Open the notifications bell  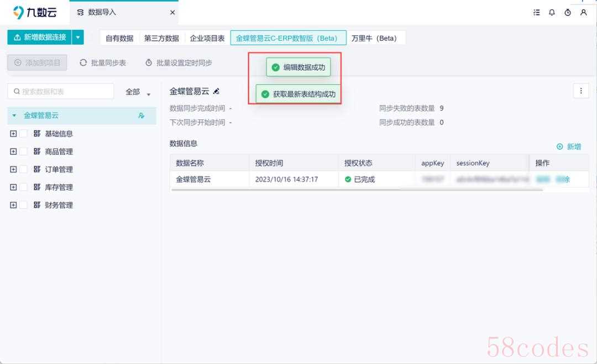(552, 13)
